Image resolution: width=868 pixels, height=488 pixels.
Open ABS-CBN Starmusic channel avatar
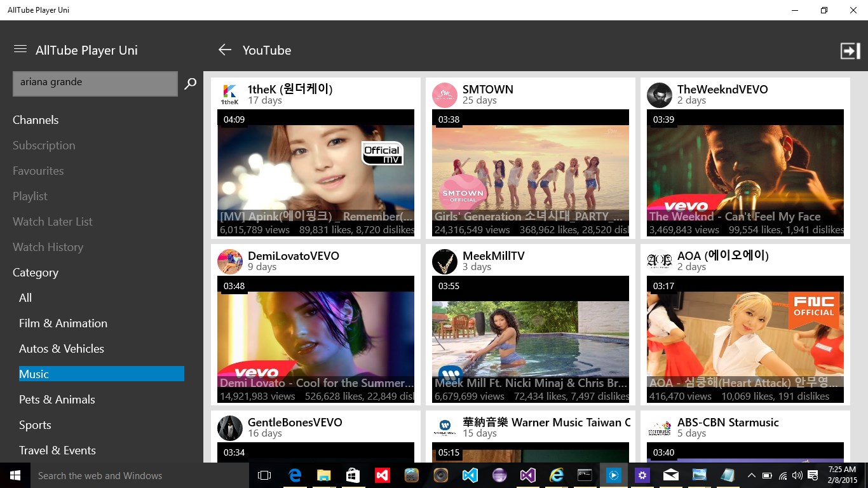pos(660,428)
